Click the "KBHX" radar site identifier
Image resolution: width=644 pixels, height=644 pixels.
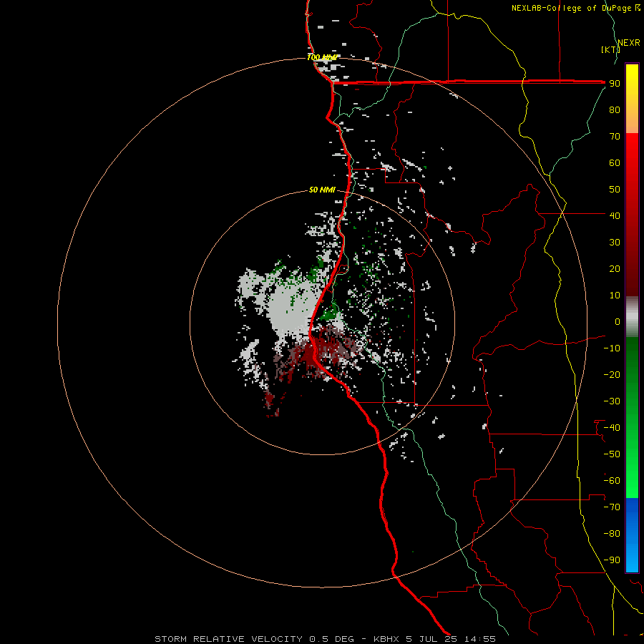(x=386, y=639)
